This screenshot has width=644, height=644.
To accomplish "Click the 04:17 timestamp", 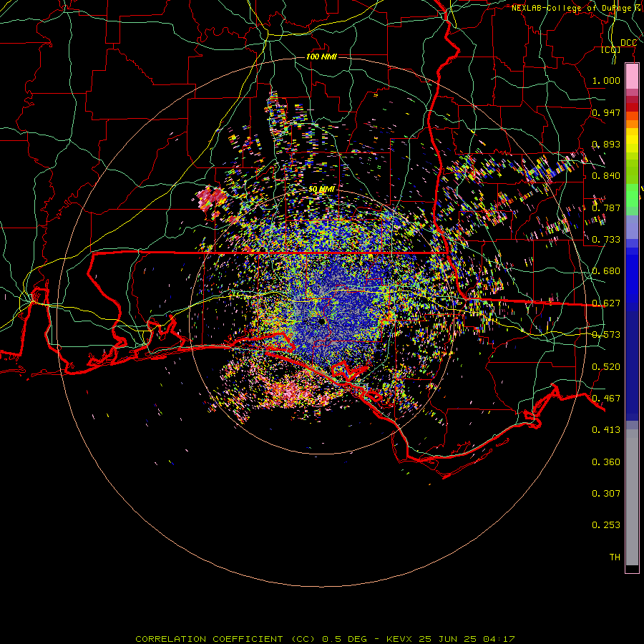I will [x=499, y=639].
